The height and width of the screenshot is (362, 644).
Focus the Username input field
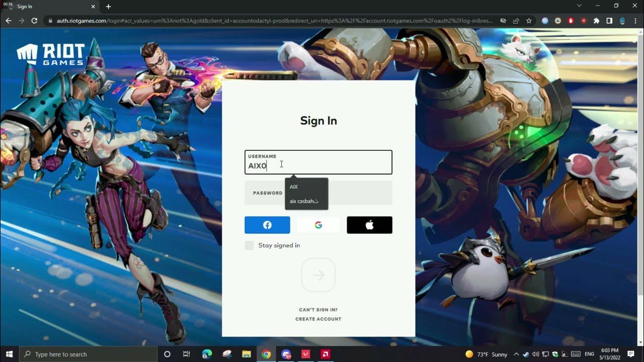[x=318, y=162]
